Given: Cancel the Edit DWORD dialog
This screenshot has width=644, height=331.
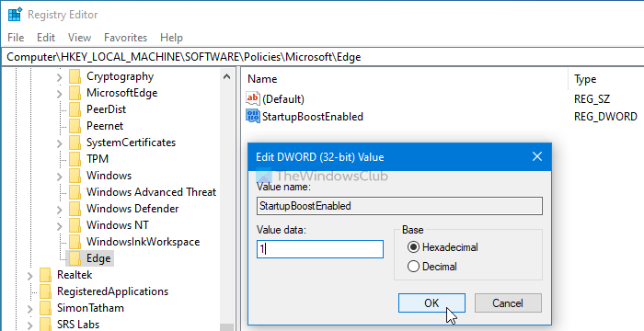Looking at the screenshot, I should 508,303.
